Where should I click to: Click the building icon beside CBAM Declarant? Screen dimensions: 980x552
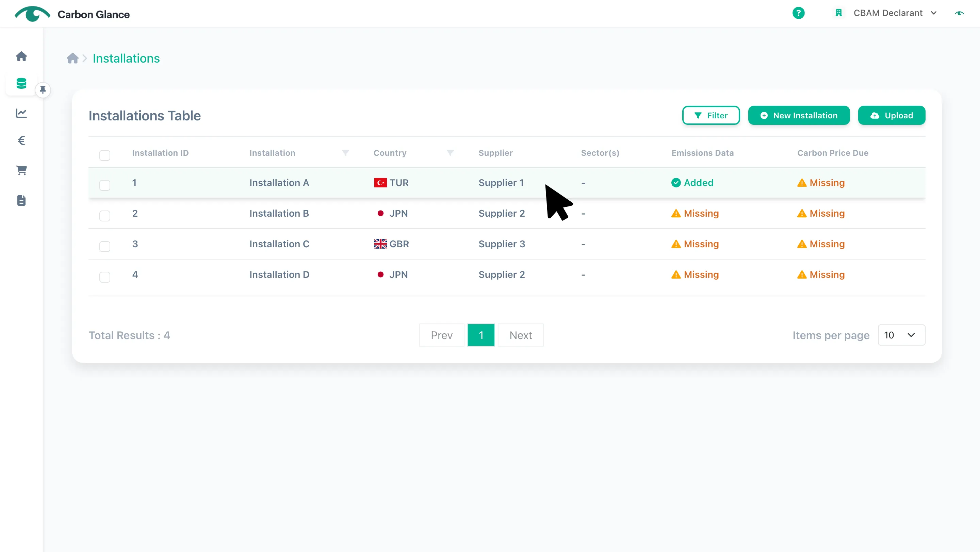click(x=838, y=13)
